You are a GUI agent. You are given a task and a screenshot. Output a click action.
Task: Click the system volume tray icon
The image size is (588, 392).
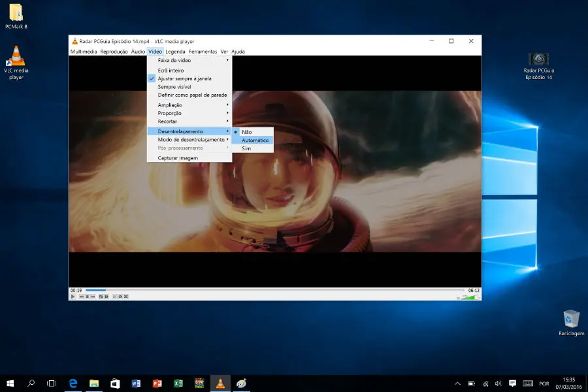point(498,384)
